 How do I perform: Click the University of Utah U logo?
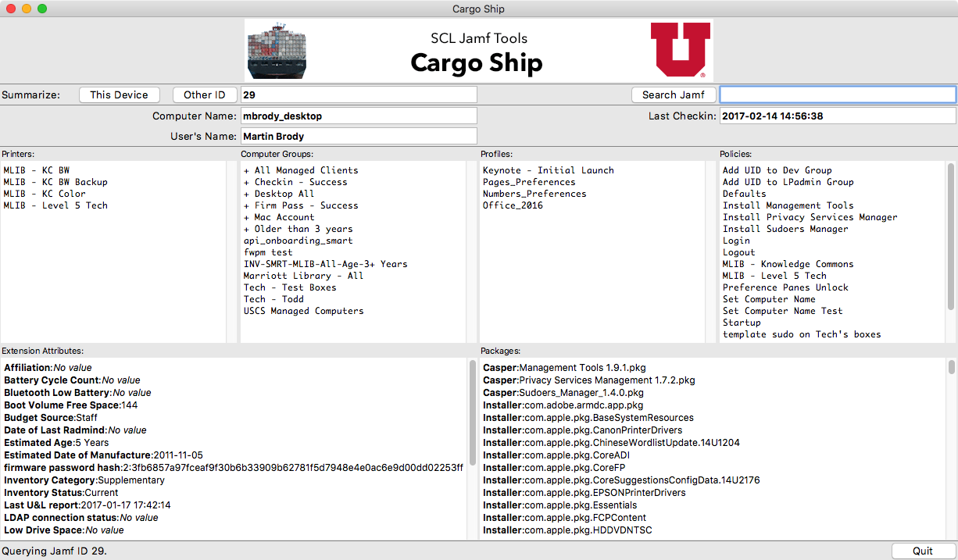pyautogui.click(x=681, y=50)
